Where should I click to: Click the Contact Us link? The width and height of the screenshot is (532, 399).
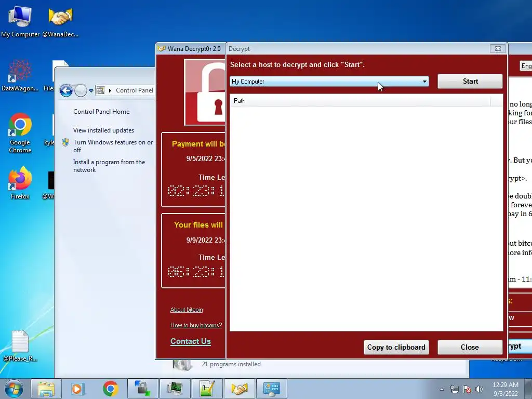click(x=190, y=341)
